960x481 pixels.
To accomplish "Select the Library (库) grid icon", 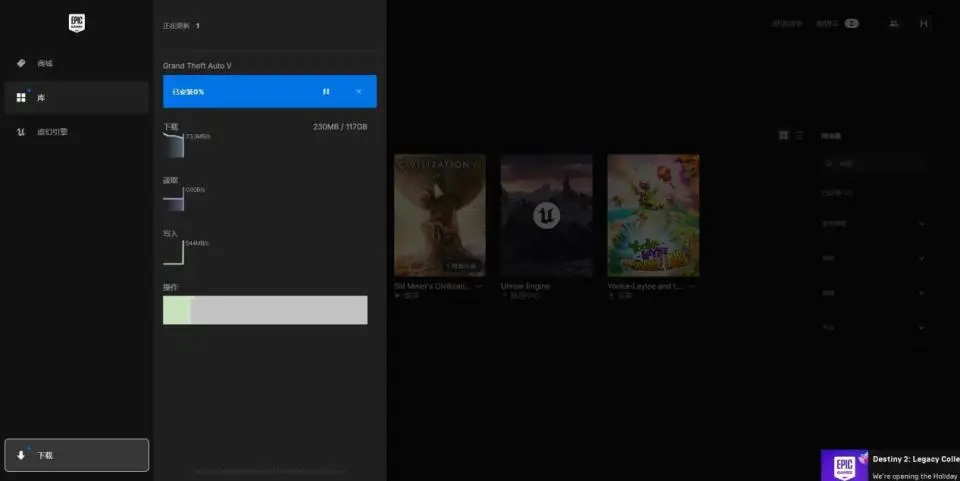I will point(21,97).
